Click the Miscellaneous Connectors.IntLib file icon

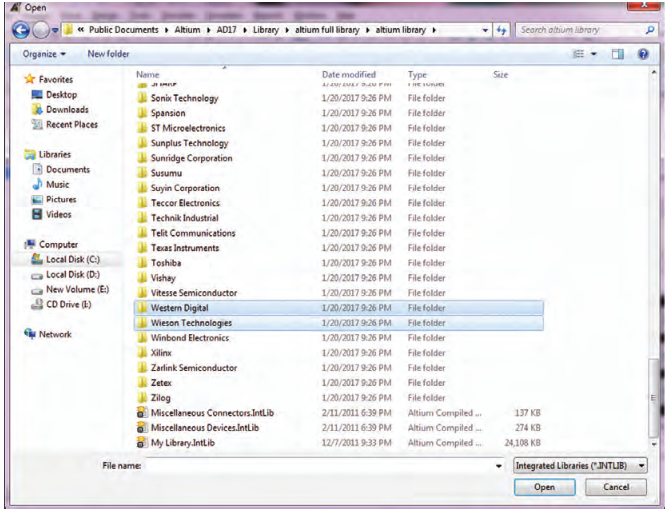pyautogui.click(x=142, y=412)
